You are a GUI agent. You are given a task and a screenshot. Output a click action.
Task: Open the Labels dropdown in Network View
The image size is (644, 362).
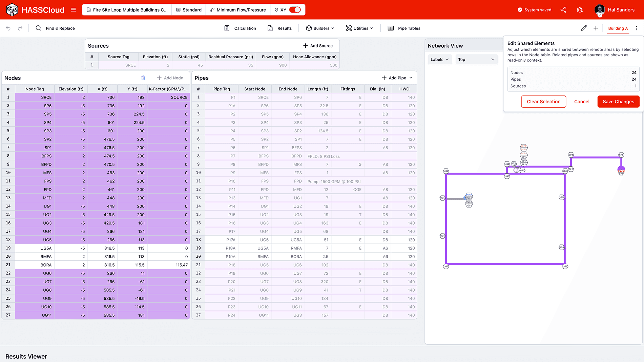[440, 60]
